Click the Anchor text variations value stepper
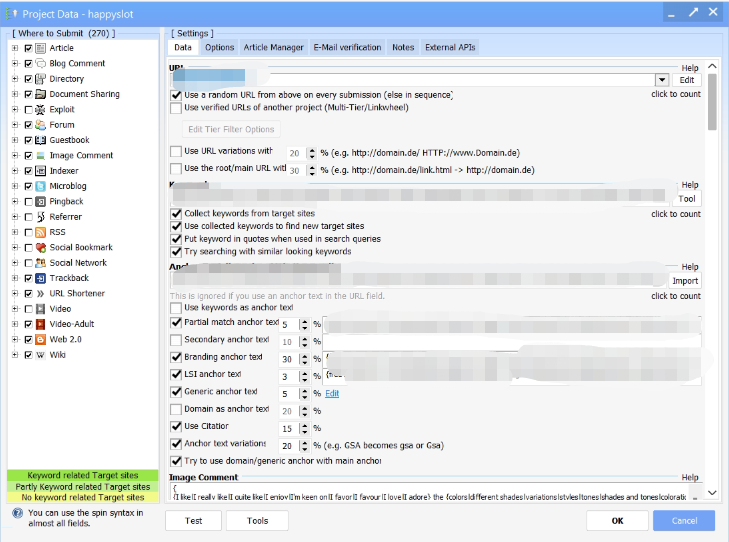The height and width of the screenshot is (542, 729). coord(304,446)
